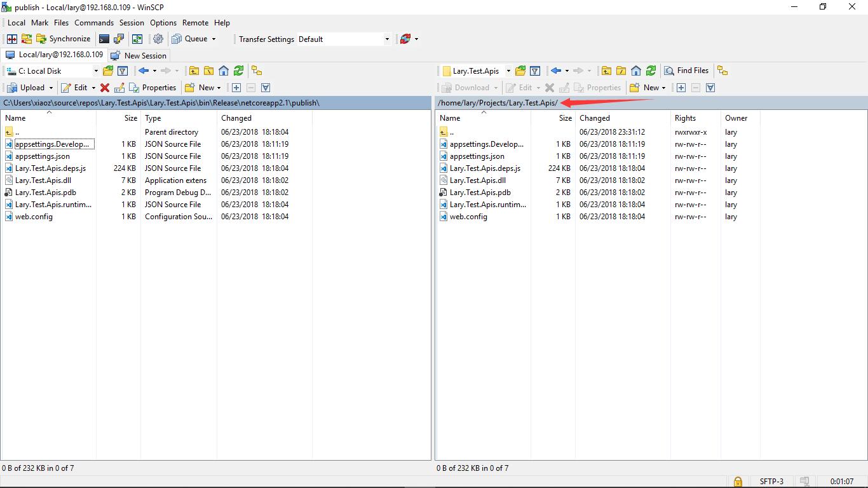
Task: Open local Properties
Action: tap(153, 88)
